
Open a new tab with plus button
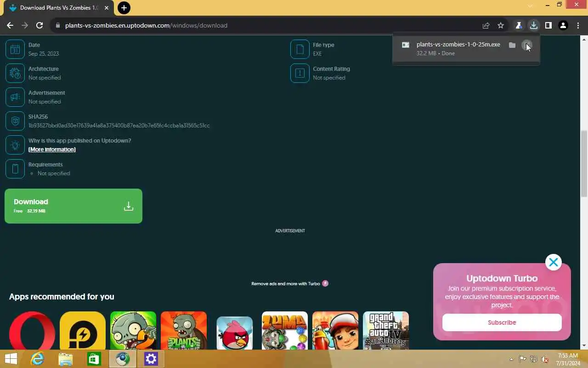(124, 8)
